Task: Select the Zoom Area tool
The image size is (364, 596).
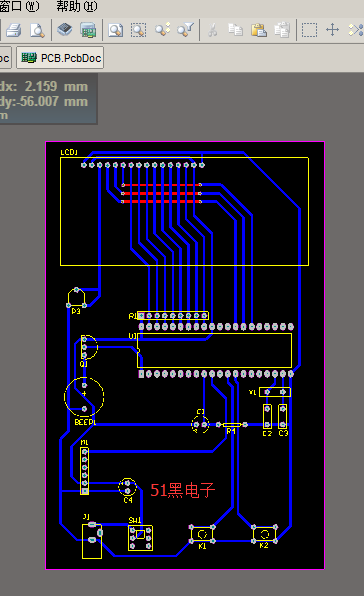Action: [139, 30]
